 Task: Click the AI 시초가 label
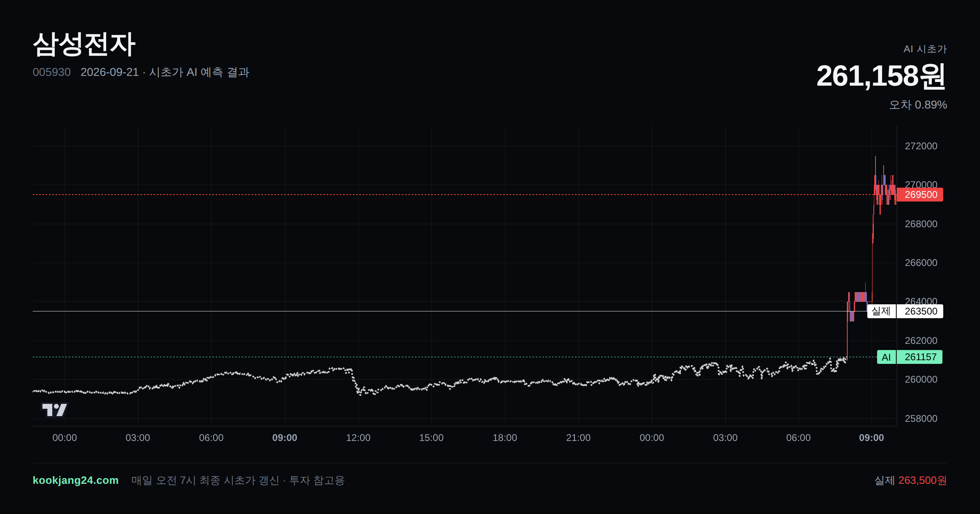pos(925,49)
